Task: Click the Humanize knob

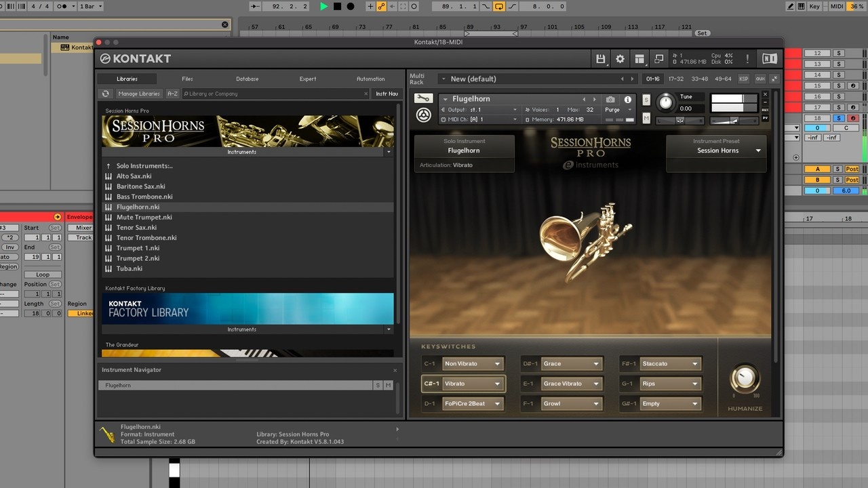Action: tap(745, 378)
